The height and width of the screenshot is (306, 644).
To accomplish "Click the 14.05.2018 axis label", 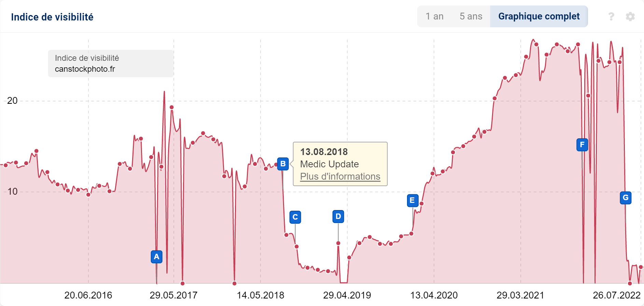I will pyautogui.click(x=261, y=295).
